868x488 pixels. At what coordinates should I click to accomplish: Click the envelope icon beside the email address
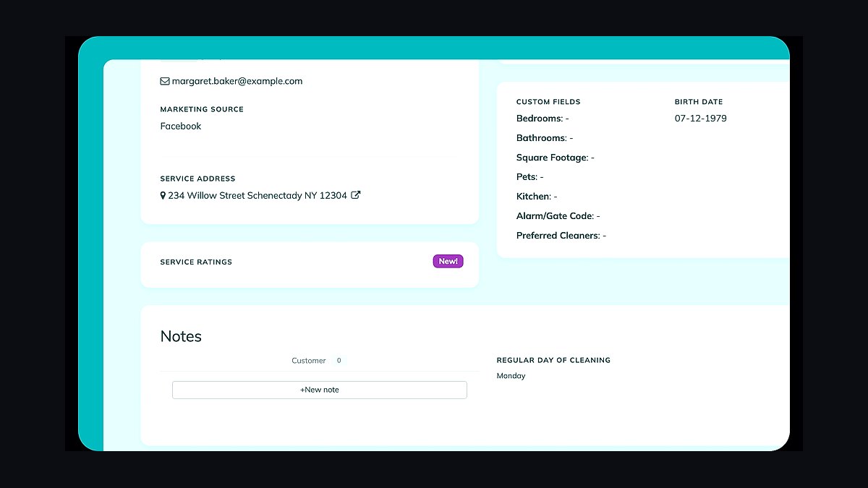tap(165, 82)
